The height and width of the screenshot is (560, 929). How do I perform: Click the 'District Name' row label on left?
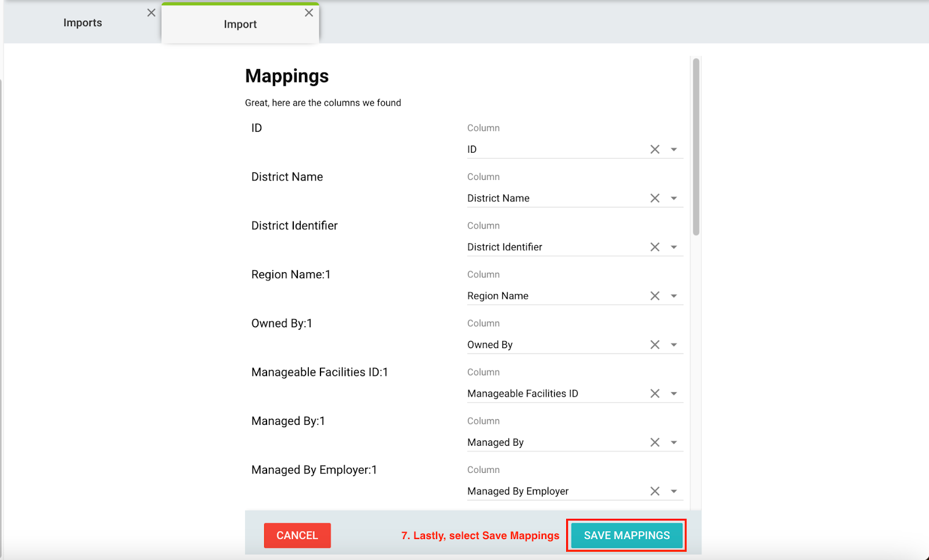(287, 177)
